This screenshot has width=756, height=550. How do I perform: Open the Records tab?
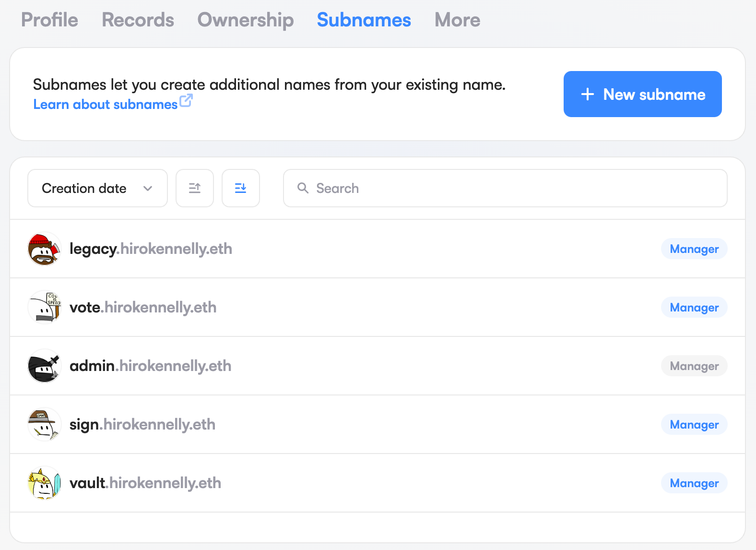pyautogui.click(x=138, y=20)
